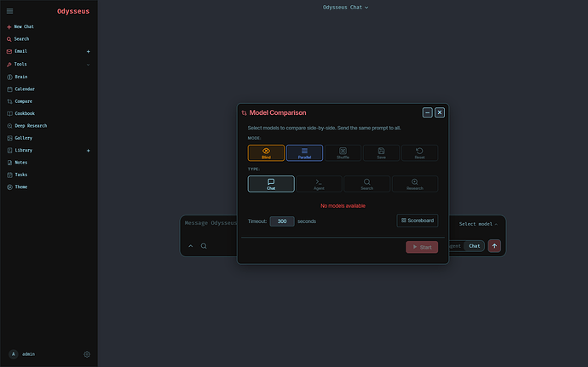Screen dimensions: 588x367
Task: Open Search in the sidebar
Action: 18,39
